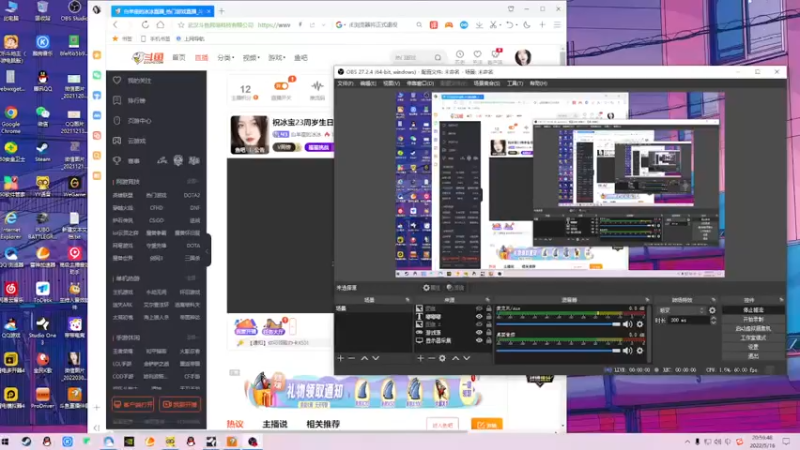
Task: Add a new source in OBS Sources panel
Action: 420,358
